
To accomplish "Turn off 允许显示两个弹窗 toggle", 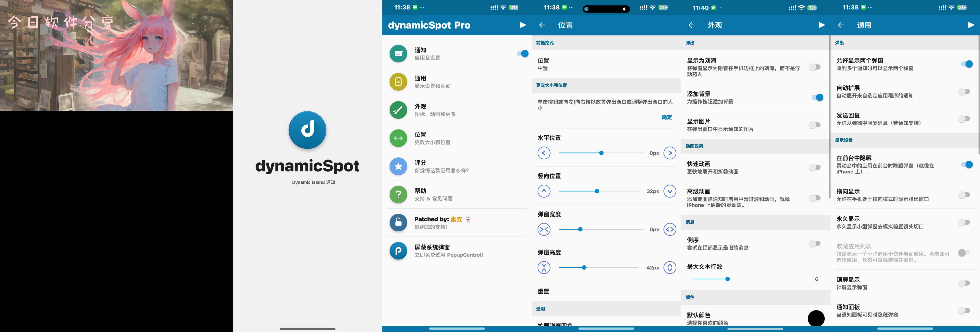I will [x=966, y=64].
